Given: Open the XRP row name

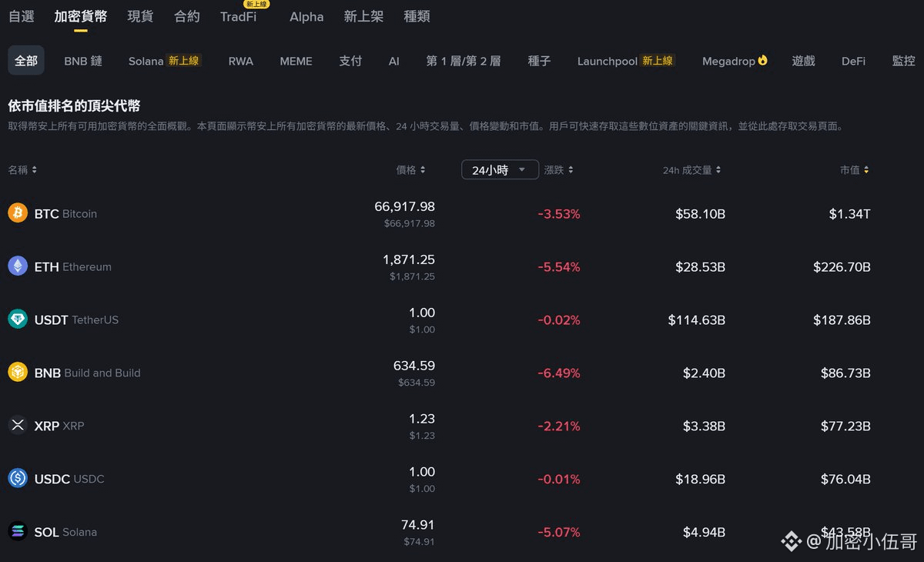Looking at the screenshot, I should tap(59, 426).
